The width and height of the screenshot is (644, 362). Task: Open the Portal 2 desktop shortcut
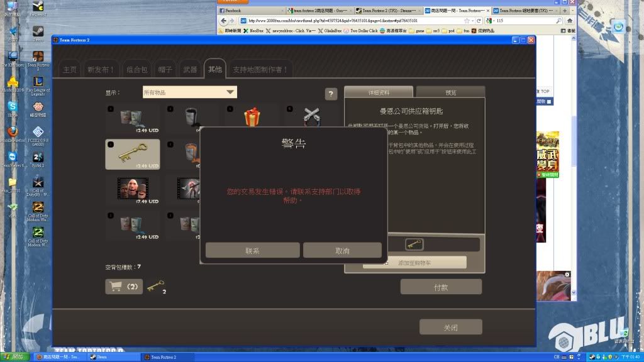point(38,157)
